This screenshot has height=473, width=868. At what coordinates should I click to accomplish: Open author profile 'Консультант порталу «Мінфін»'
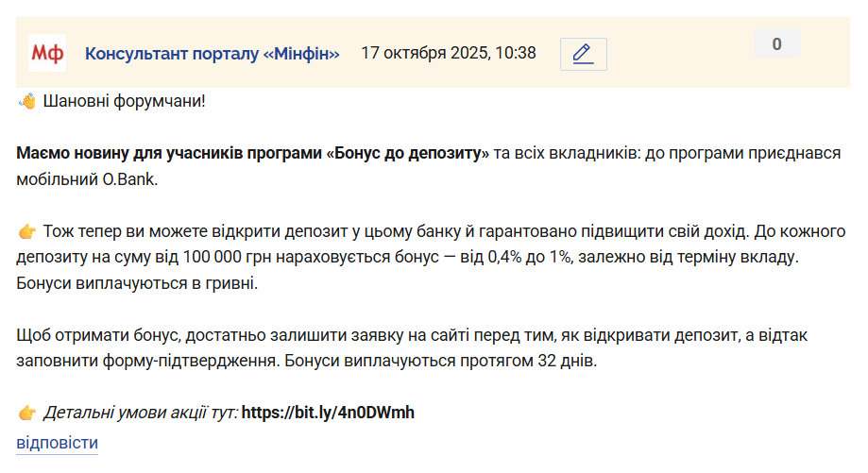(x=213, y=53)
